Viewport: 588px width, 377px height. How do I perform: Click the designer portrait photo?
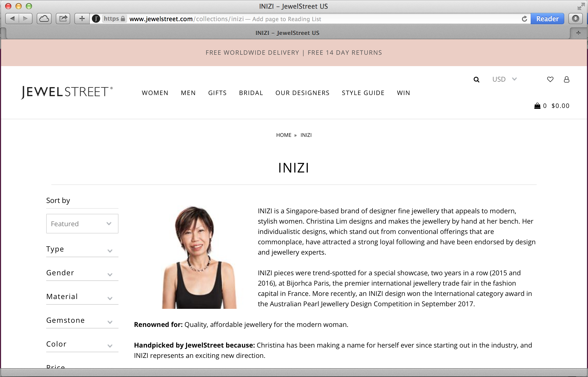pyautogui.click(x=199, y=257)
